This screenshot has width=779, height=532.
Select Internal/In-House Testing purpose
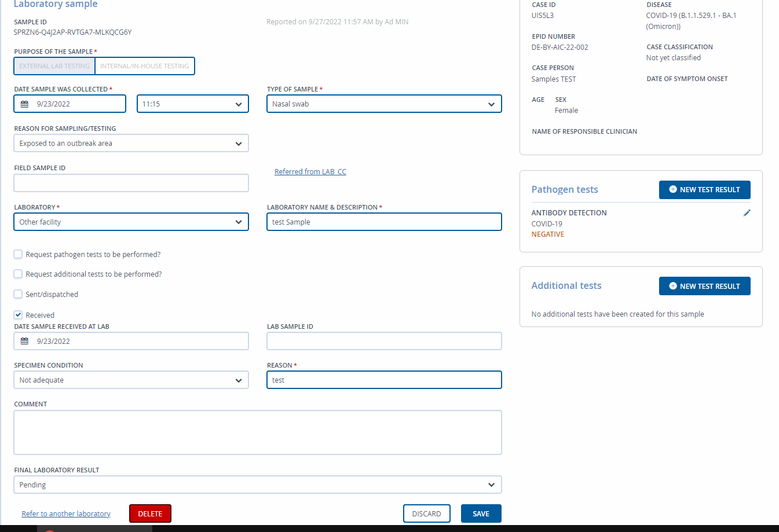tap(145, 66)
